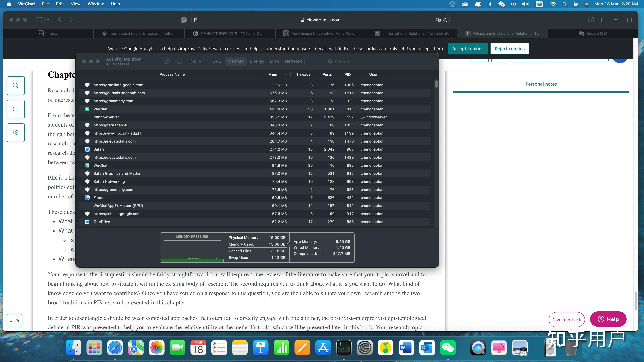The width and height of the screenshot is (644, 362).
Task: Click the Safari reader view icon
Action: [x=196, y=20]
